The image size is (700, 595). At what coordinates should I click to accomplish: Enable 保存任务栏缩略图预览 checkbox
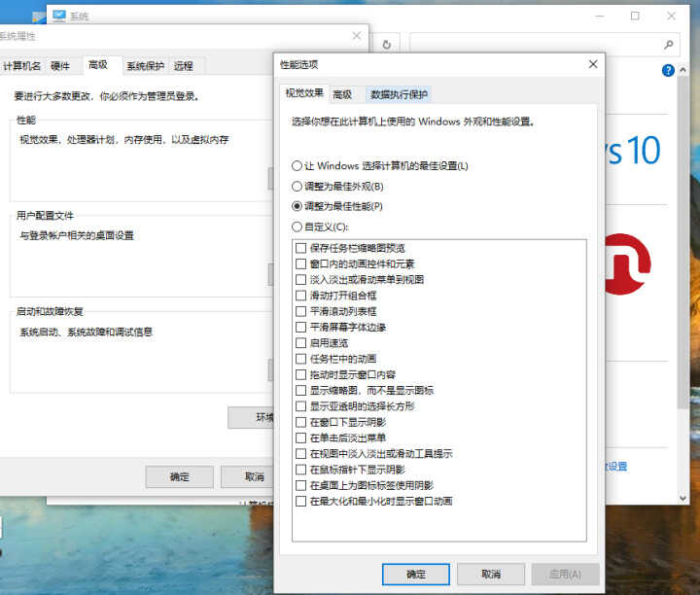click(300, 248)
